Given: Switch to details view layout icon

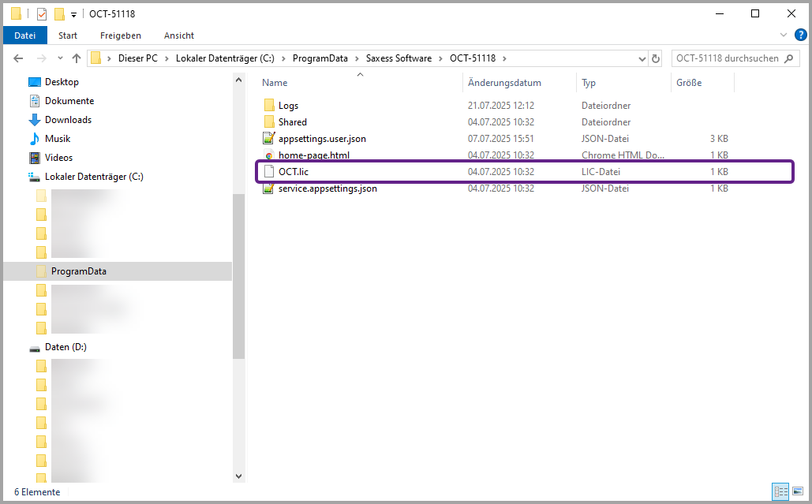Looking at the screenshot, I should pos(781,491).
